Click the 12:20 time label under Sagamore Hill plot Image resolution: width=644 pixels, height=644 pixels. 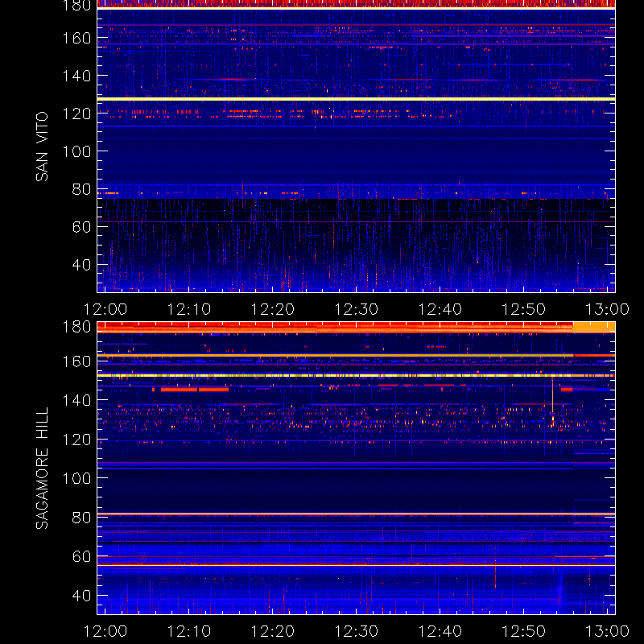coord(273,631)
